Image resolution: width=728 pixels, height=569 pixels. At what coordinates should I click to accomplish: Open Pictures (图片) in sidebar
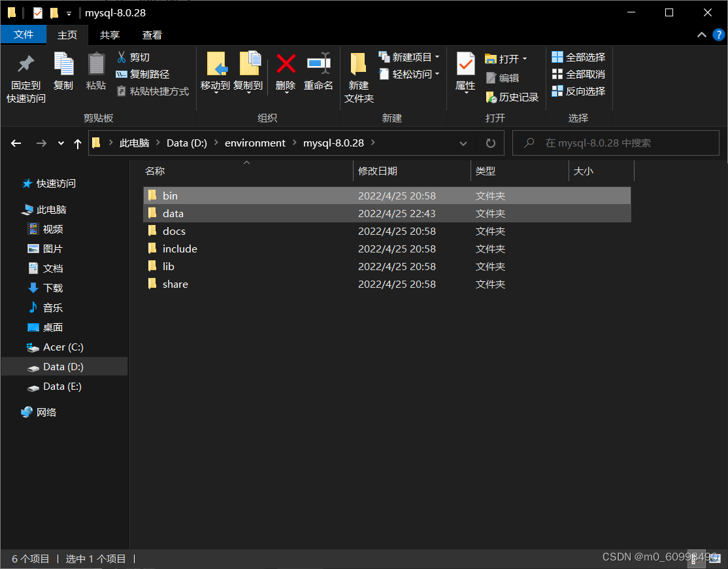46,249
